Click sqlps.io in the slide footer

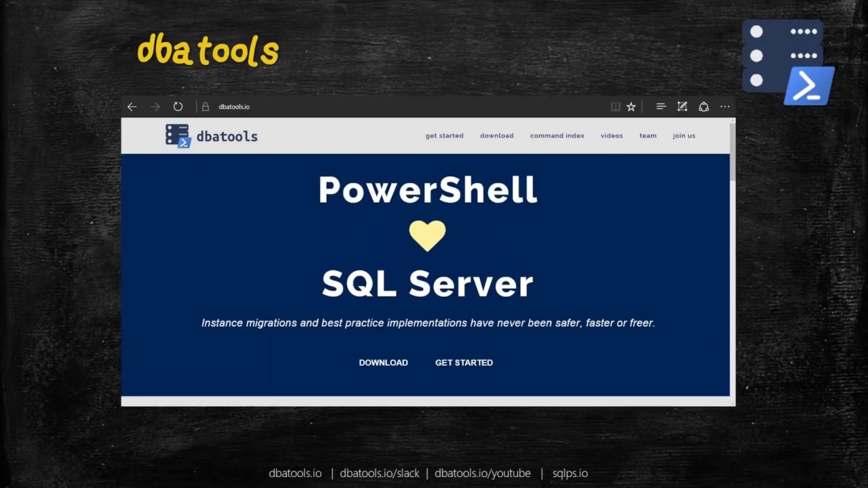570,473
